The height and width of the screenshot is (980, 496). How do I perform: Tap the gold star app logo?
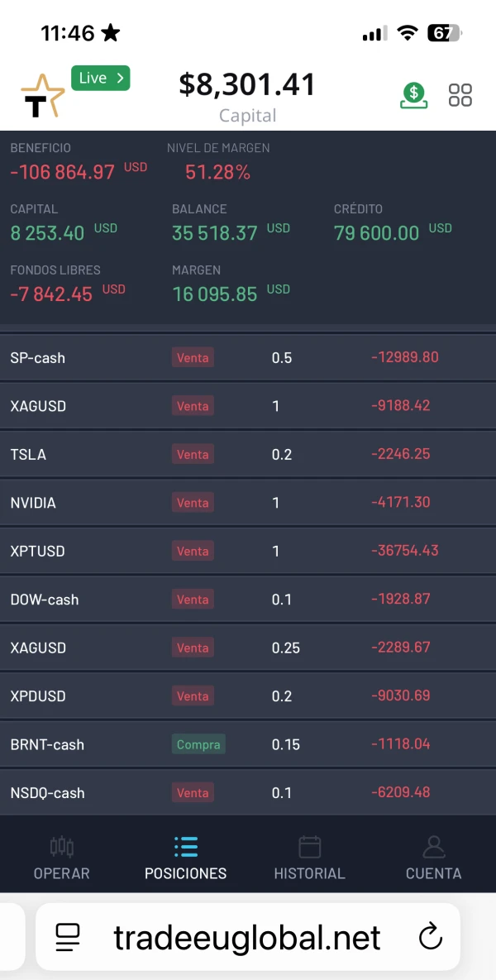pyautogui.click(x=42, y=97)
